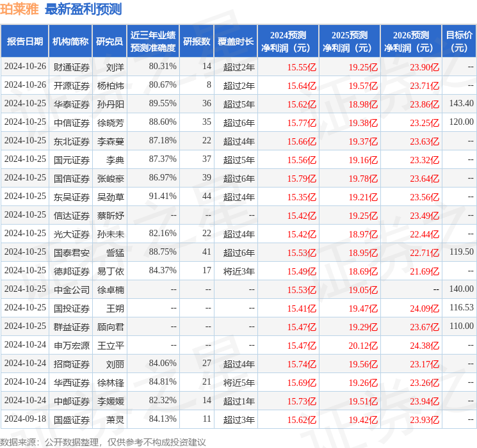
Task: Click the report date 2024-09-18
Action: click(x=25, y=419)
